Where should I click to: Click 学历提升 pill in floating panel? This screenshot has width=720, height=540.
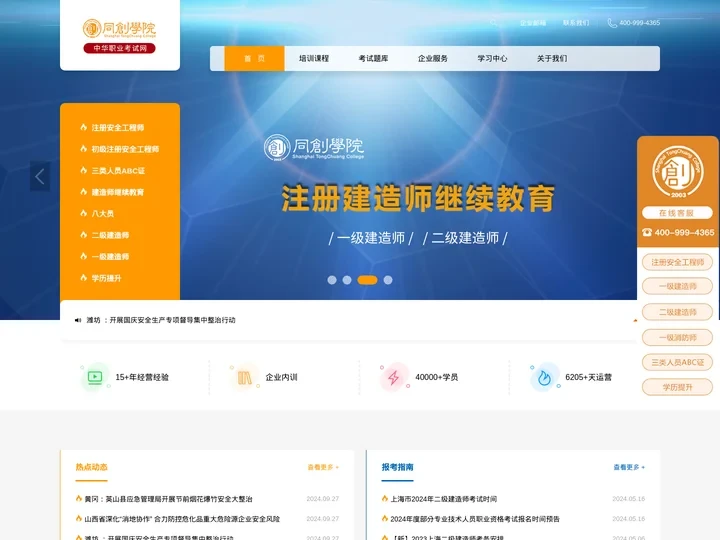click(677, 387)
